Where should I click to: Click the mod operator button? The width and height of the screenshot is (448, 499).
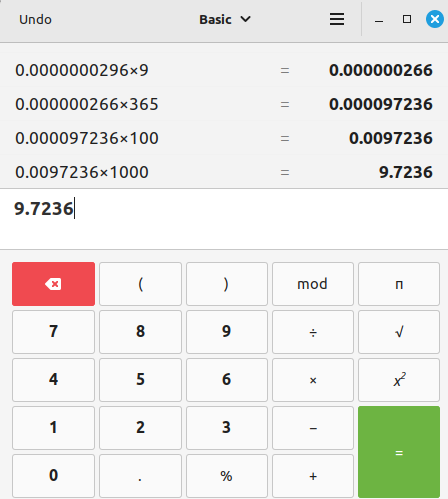pyautogui.click(x=313, y=284)
